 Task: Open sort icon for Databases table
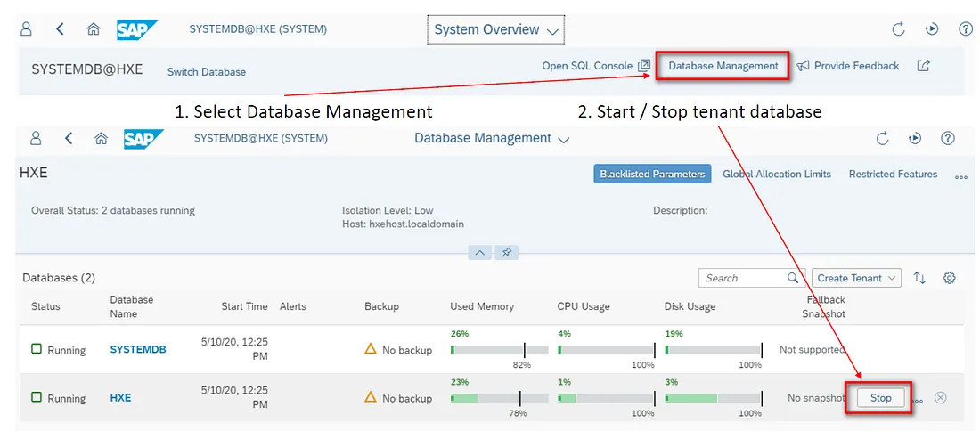(919, 278)
